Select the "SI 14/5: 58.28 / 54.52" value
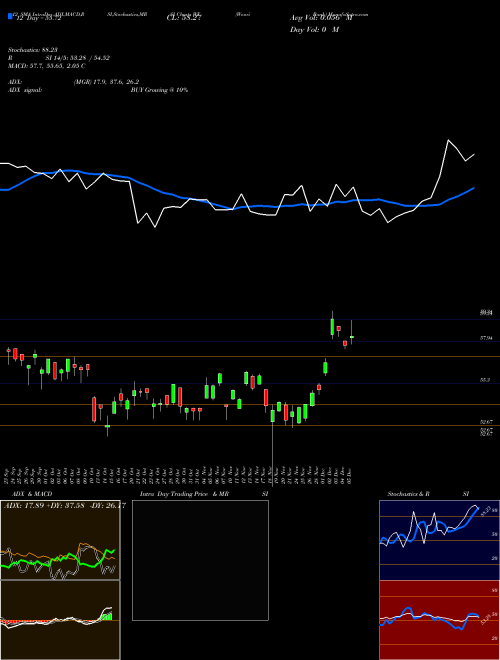500x660 pixels. 78,58
